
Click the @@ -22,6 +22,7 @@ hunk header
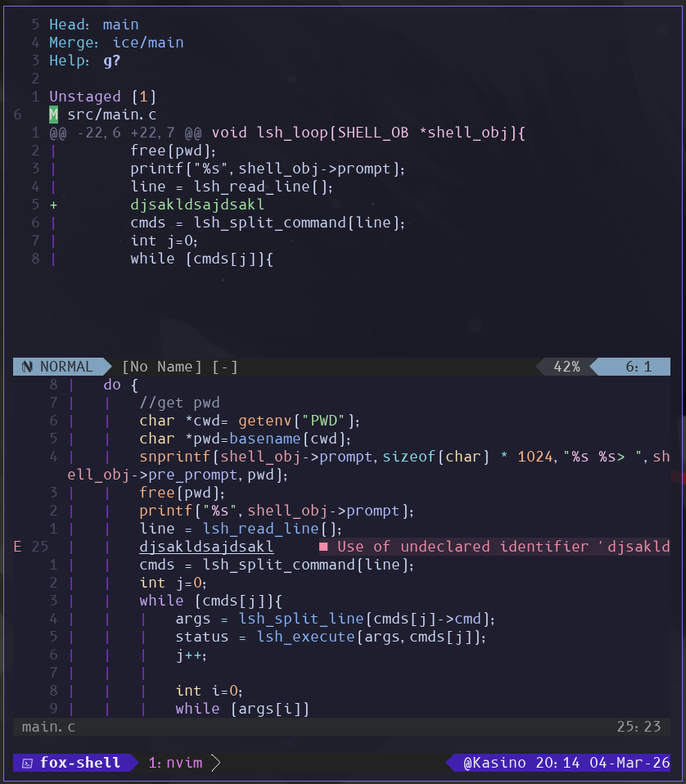coord(287,133)
